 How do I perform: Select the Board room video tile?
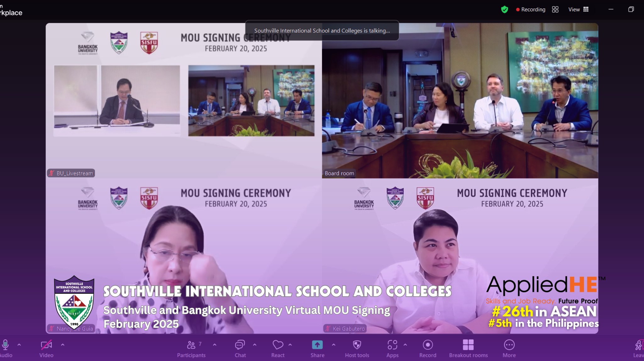click(x=460, y=101)
